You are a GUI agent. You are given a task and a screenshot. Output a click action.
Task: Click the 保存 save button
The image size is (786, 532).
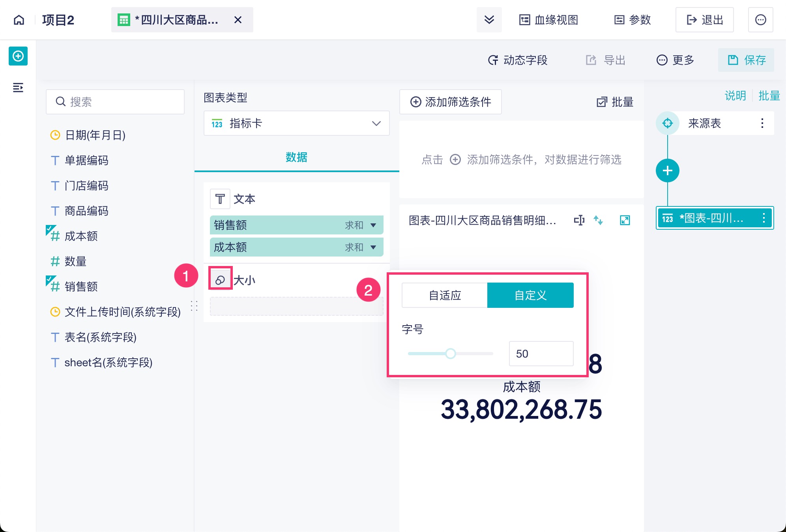(x=746, y=60)
